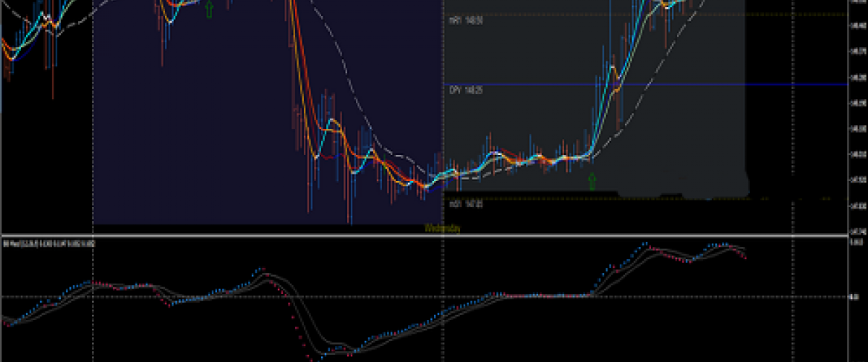Screen dimensions: 868x362
Task: Click the leftmost vertical dotted period separator
Action: click(93, 145)
